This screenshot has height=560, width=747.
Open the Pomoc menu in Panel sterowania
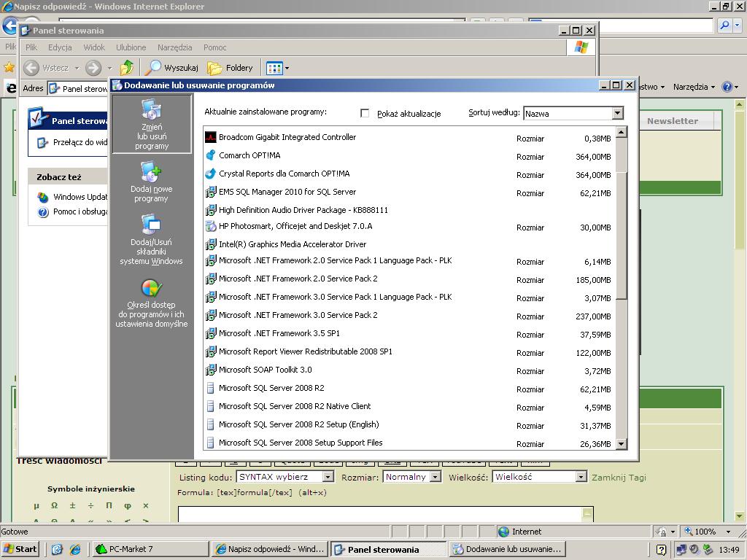pos(215,47)
